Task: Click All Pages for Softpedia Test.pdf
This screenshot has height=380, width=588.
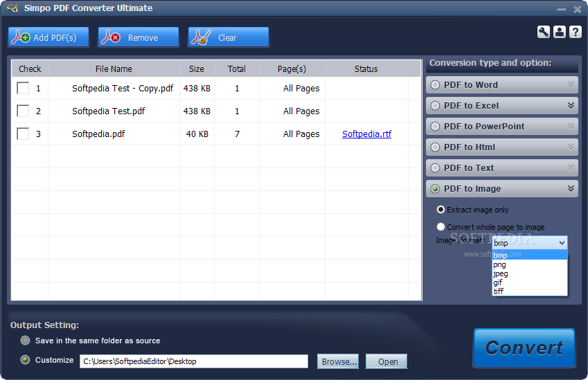Action: (301, 111)
